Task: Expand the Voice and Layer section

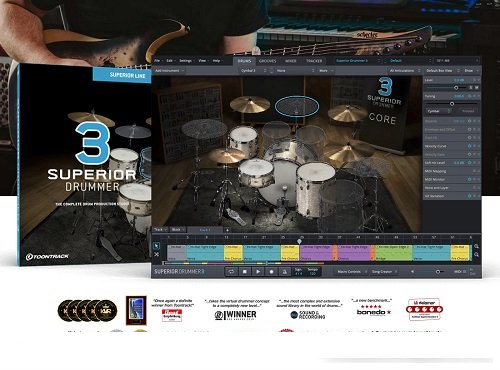Action: (452, 188)
